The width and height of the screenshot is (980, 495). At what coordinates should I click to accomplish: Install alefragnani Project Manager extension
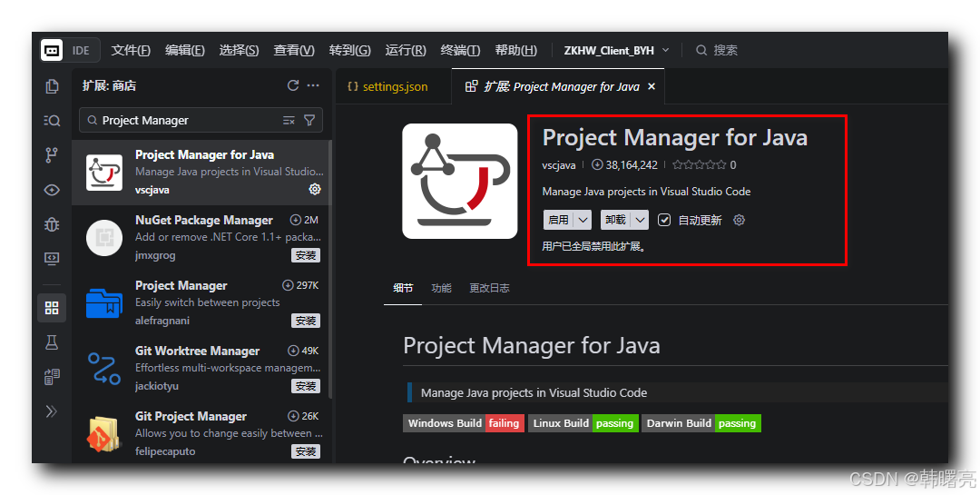306,321
